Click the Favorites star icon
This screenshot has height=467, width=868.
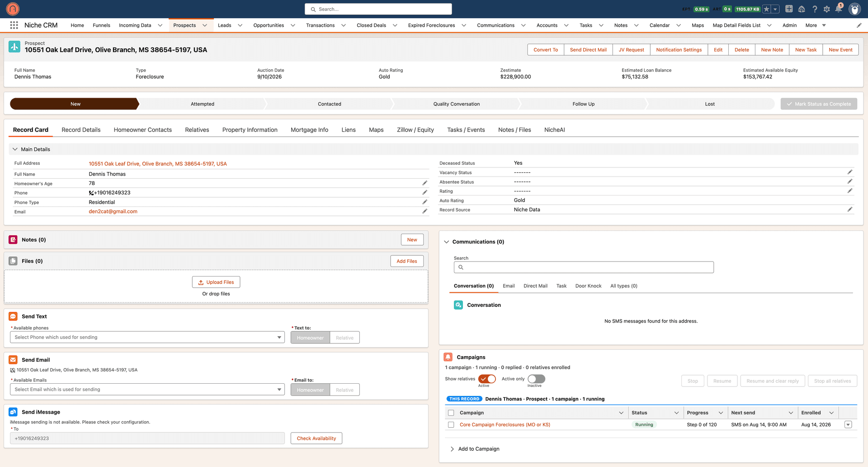click(767, 9)
